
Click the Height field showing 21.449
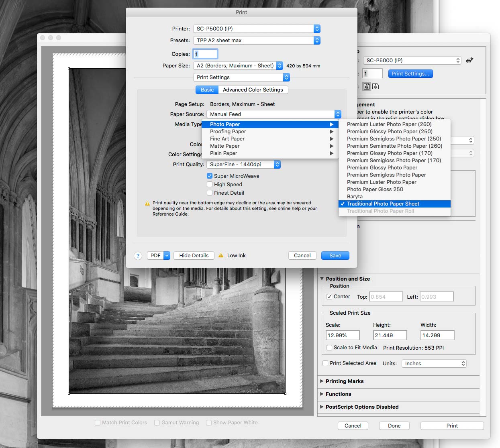(390, 336)
